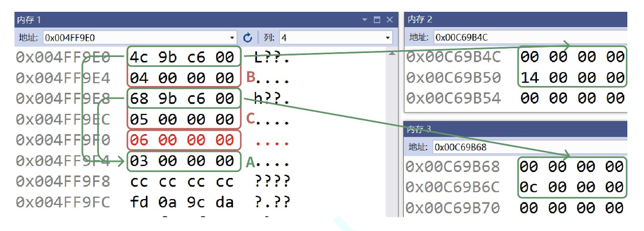Screen dimensions: 644x231
Task: Click address row 0x004FF9FC in 内存 1
Action: [x=62, y=202]
